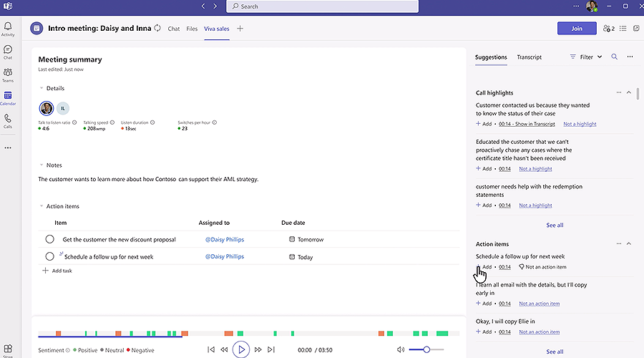Open Calendar from the left sidebar

click(x=8, y=98)
